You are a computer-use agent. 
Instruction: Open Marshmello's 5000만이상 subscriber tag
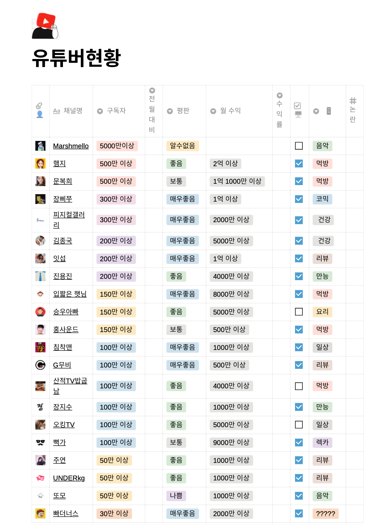click(117, 146)
